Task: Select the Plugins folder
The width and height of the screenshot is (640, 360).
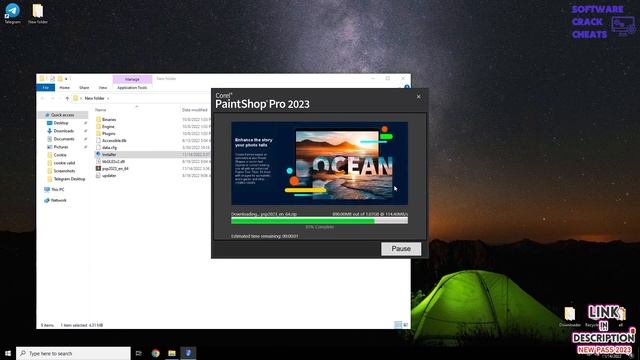Action: pos(109,133)
